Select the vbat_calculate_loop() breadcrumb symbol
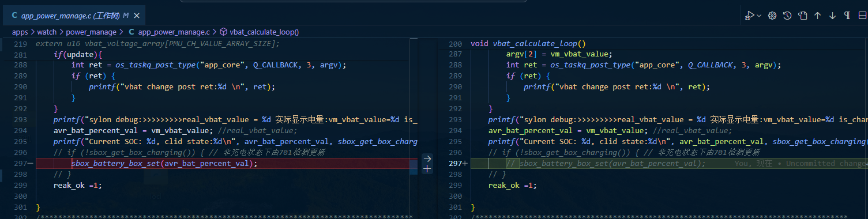This screenshot has height=219, width=868. click(x=264, y=32)
